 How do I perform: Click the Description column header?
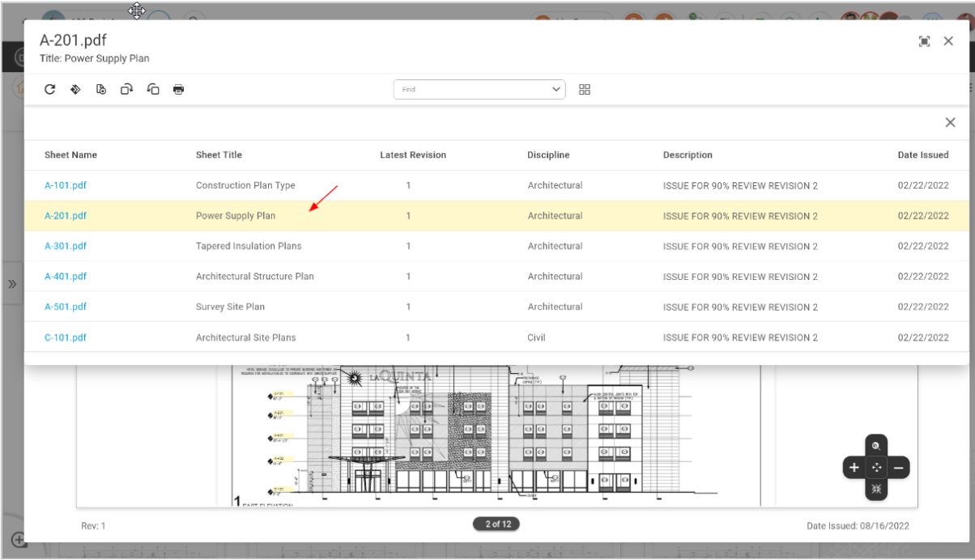[x=688, y=155]
